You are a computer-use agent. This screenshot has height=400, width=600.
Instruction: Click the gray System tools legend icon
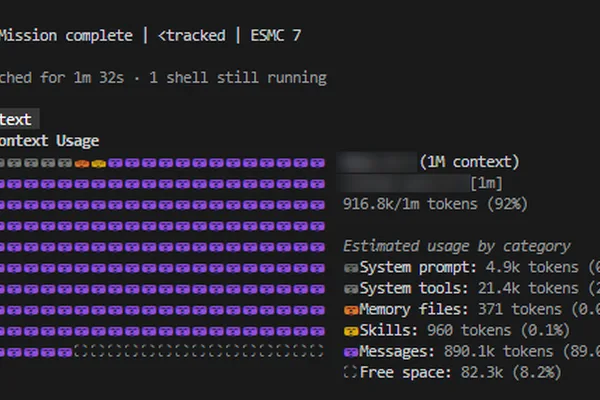[351, 289]
